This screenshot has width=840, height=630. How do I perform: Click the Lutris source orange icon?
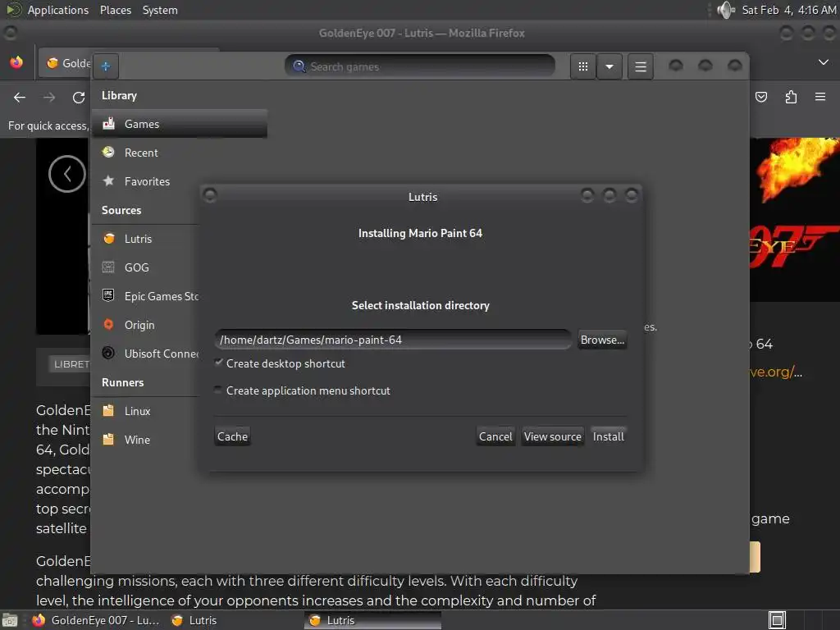(109, 239)
